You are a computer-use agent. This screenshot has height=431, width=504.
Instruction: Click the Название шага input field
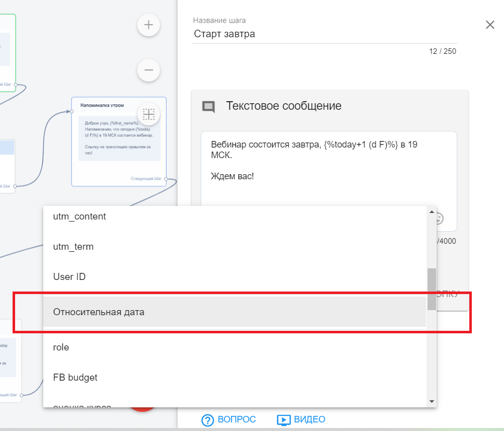click(324, 34)
